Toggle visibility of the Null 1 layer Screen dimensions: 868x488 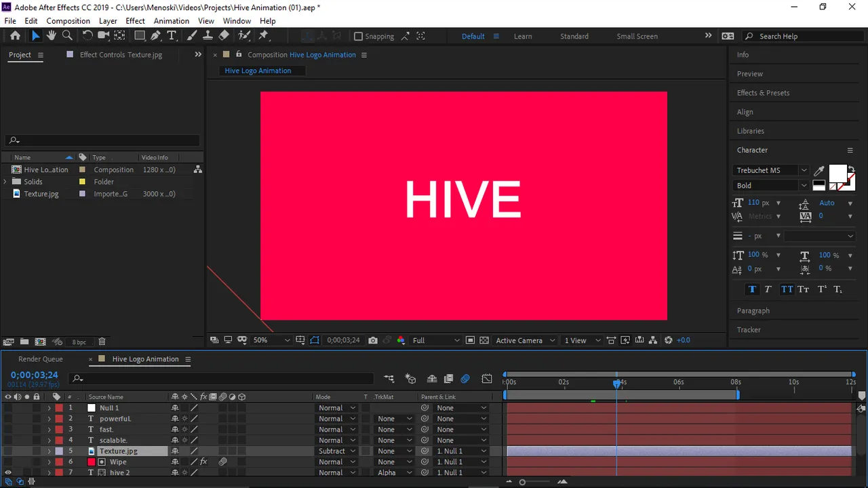tap(8, 408)
